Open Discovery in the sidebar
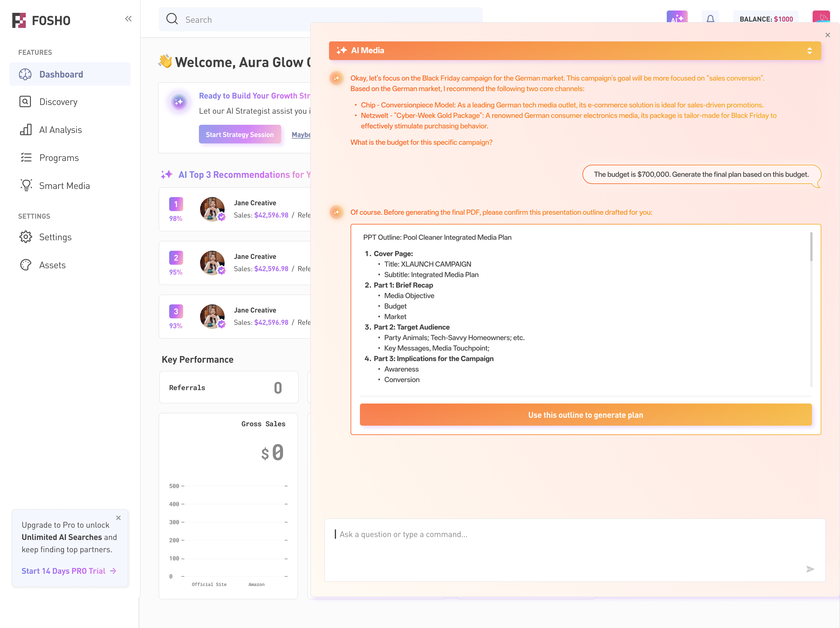The height and width of the screenshot is (628, 840). click(x=70, y=102)
